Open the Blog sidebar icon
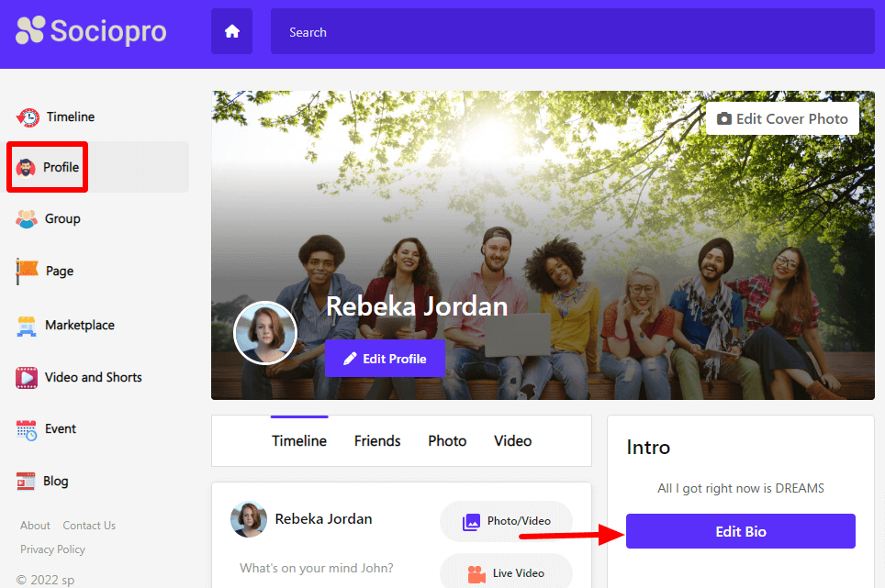Viewport: 885px width, 588px height. coord(27,482)
